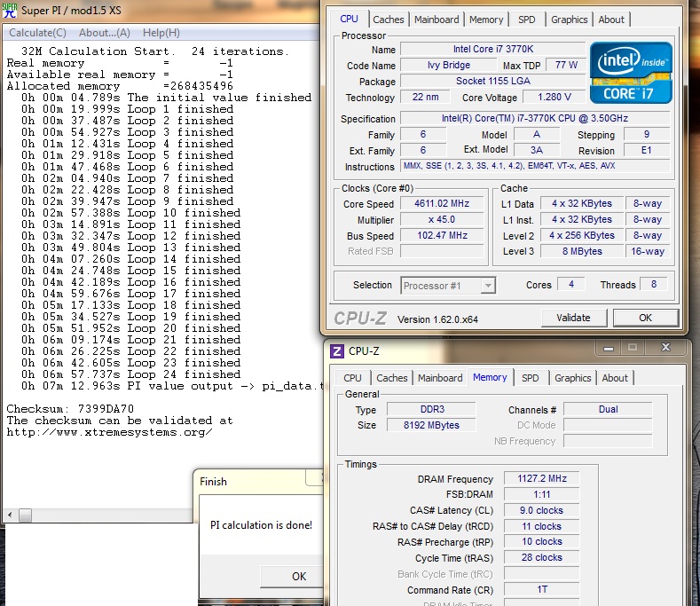Click the CPU-Z purple Z icon in memory window

click(337, 351)
